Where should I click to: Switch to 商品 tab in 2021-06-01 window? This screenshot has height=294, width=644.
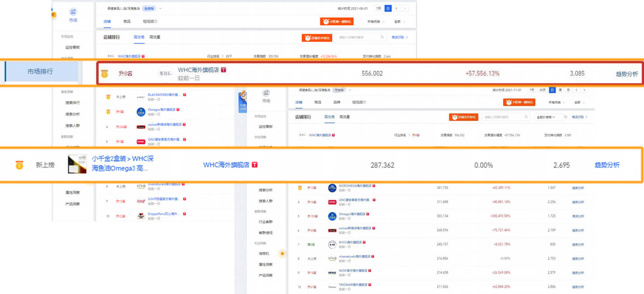[x=127, y=21]
